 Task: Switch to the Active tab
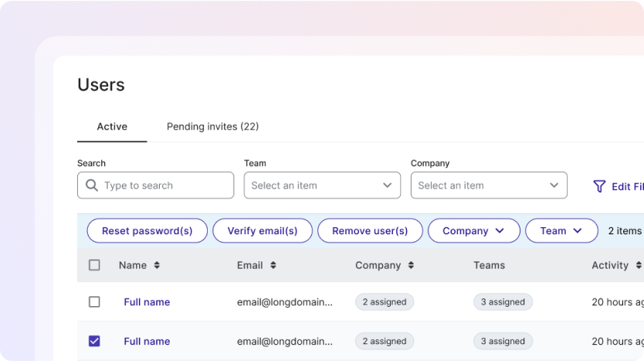(x=112, y=127)
